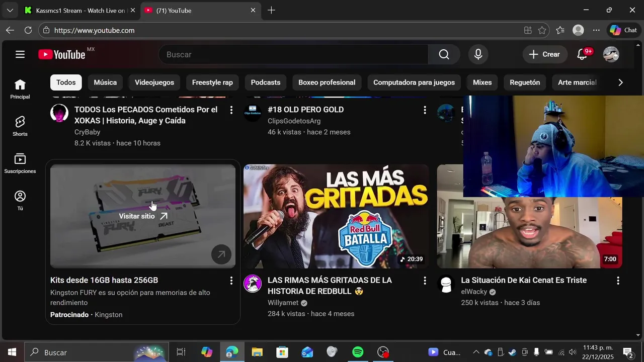
Task: Open options menu for Kingston ad
Action: [231, 280]
